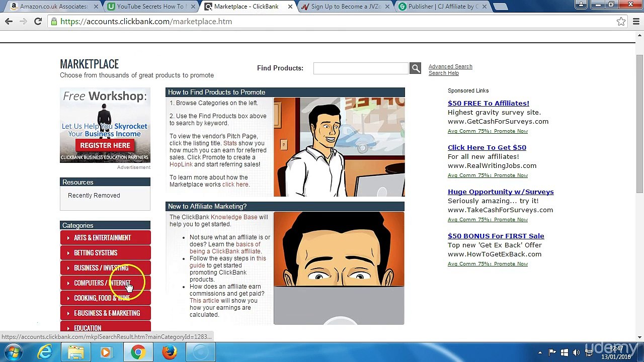Open Recently Removed under Resources
Viewport: 644px width, 362px height.
click(x=94, y=196)
